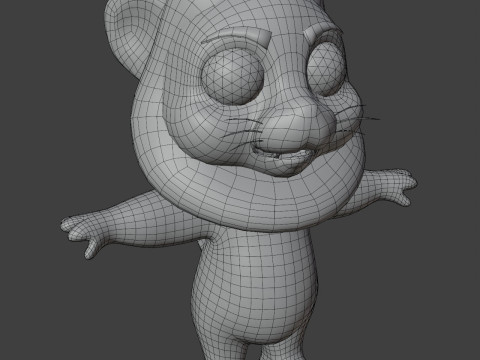Select the partially hidden eyeball near the head edge
This screenshot has height=360, width=480.
(325, 69)
